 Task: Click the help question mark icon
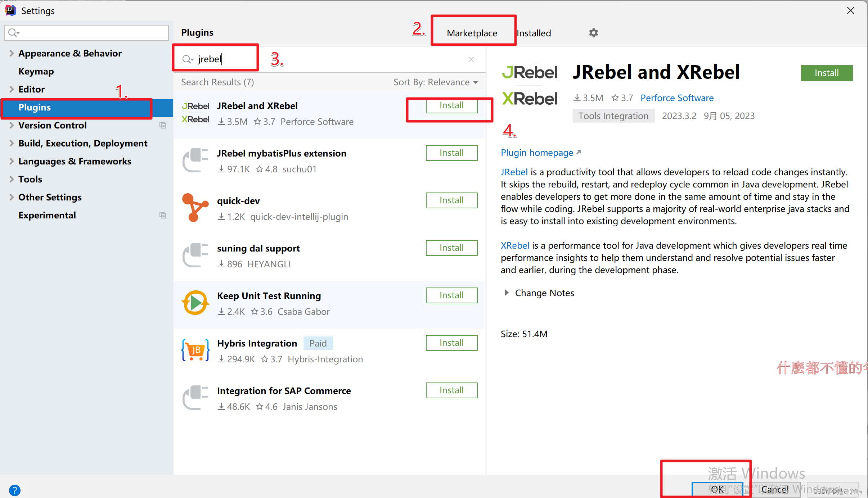point(15,490)
